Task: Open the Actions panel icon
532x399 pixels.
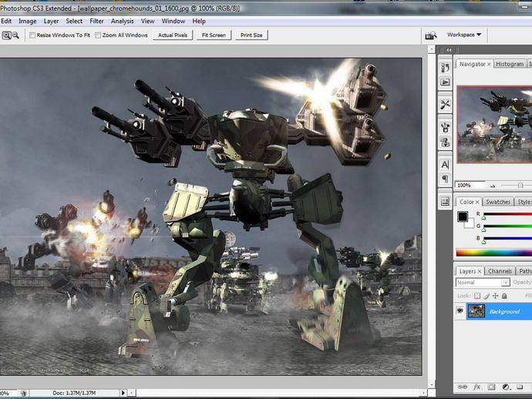Action: click(445, 82)
